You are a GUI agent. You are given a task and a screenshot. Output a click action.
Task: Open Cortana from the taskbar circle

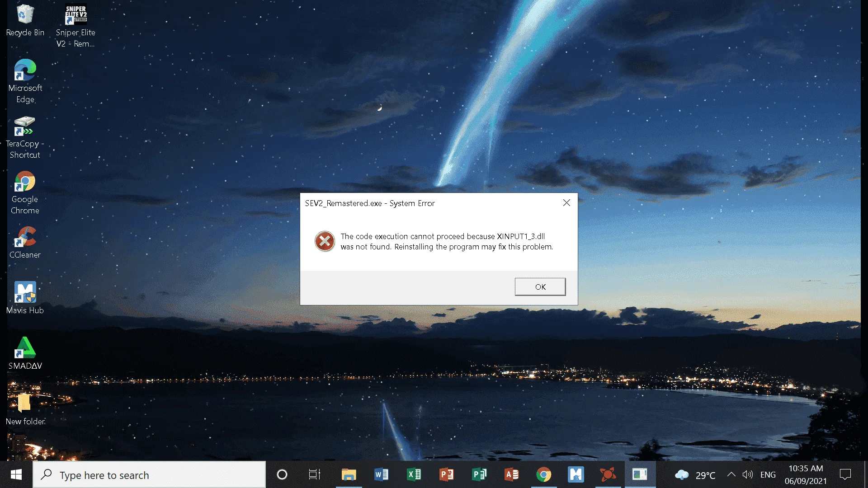pos(282,474)
